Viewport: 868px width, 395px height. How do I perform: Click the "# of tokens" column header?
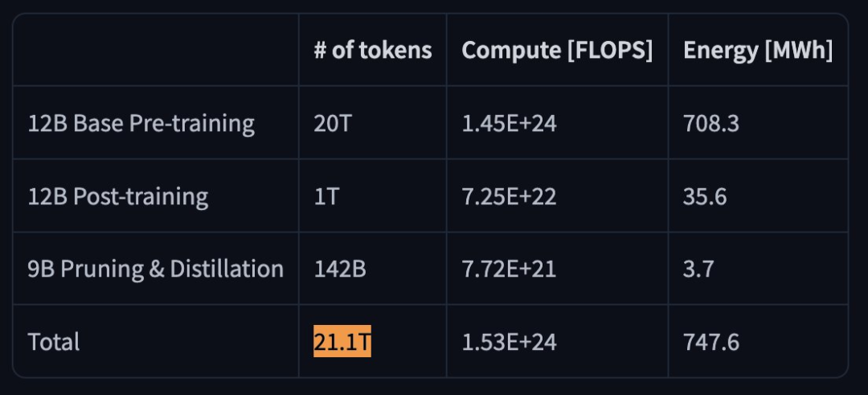[x=372, y=50]
